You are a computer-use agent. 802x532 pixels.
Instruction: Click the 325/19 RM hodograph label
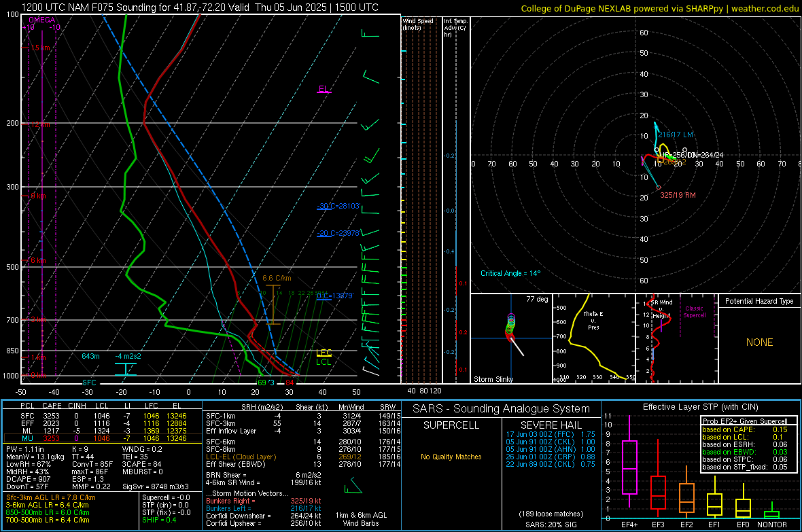click(678, 195)
